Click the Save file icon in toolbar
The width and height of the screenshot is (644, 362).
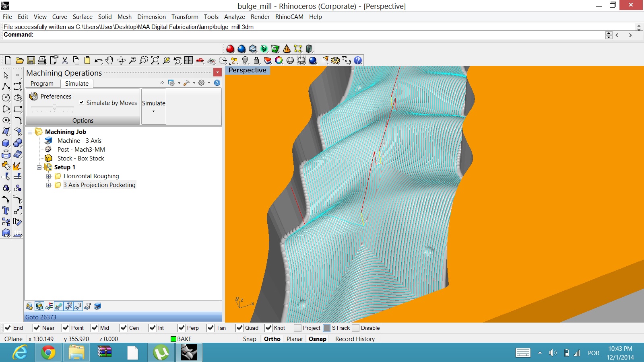coord(31,60)
